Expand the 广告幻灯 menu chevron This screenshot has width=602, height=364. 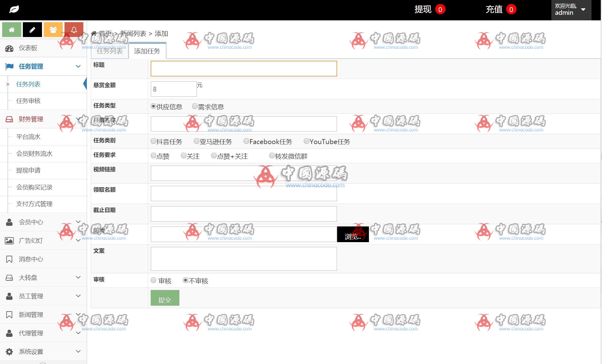78,240
